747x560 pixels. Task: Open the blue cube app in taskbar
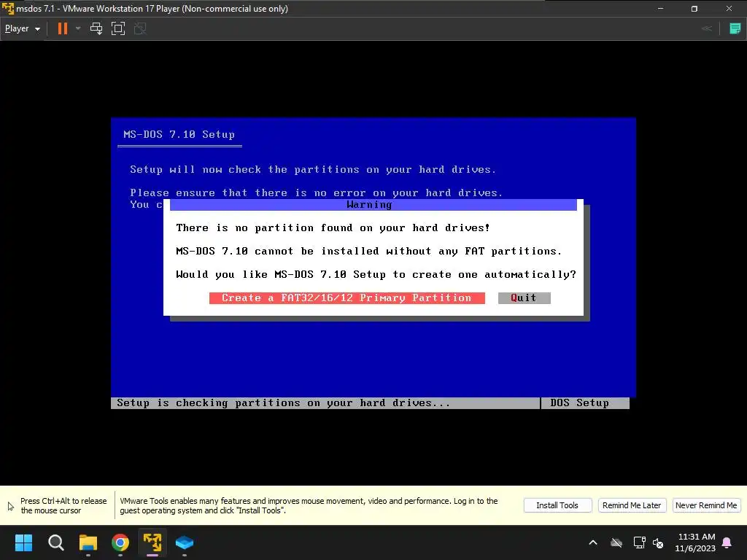click(x=185, y=542)
